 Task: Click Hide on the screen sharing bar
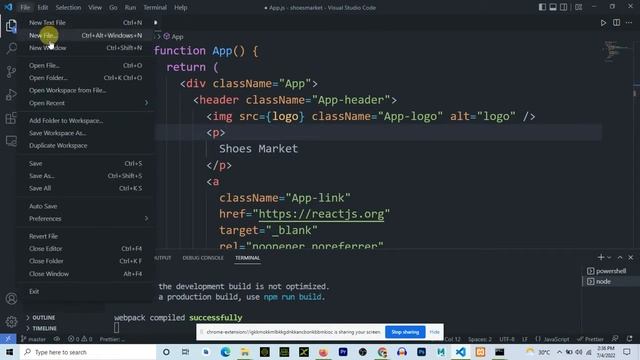coord(434,332)
